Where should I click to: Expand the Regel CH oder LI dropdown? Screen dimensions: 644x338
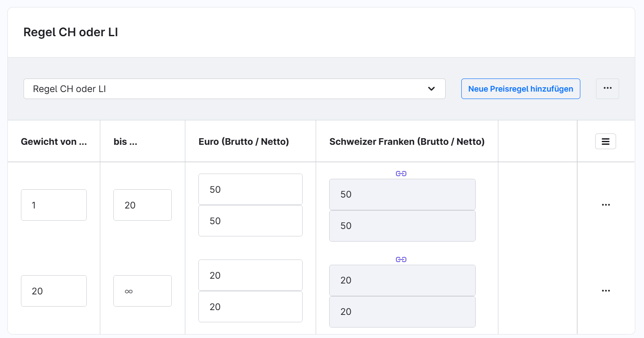pos(234,89)
